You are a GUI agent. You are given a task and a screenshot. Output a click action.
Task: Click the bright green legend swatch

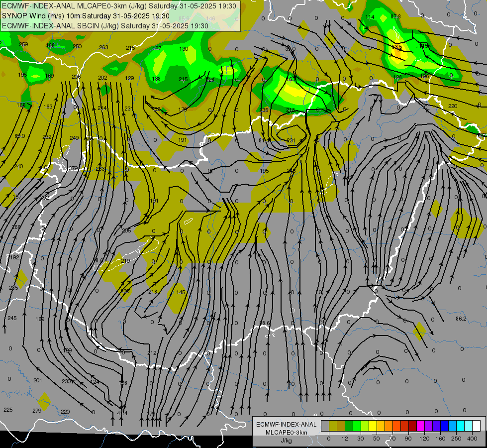click(x=357, y=426)
